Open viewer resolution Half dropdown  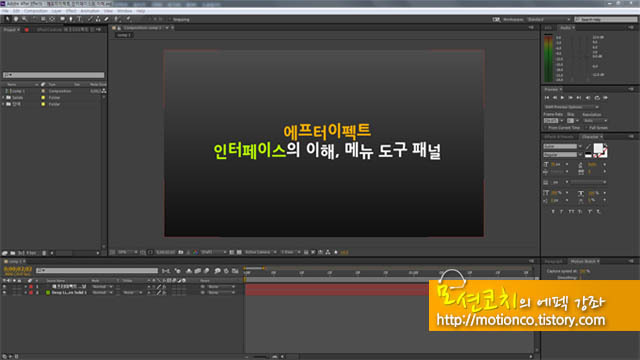(x=213, y=252)
